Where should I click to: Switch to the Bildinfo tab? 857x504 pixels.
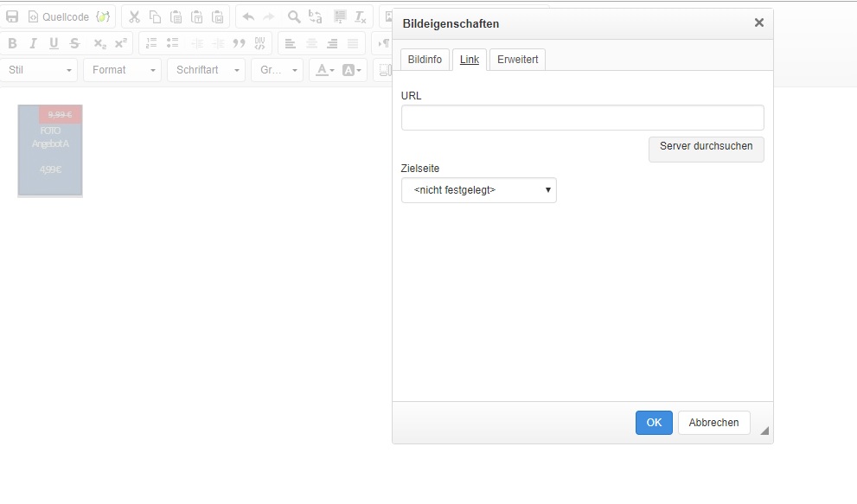pyautogui.click(x=425, y=60)
